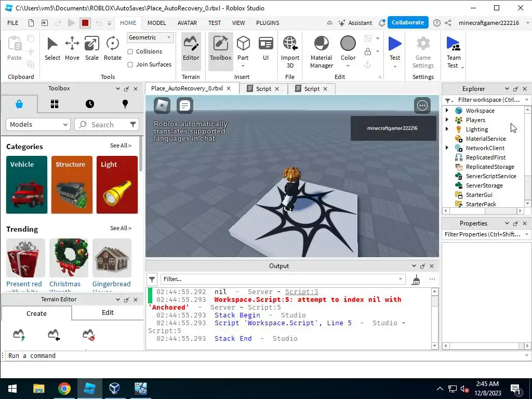Open the viewport three-dots menu
Image resolution: width=532 pixels, height=399 pixels.
[x=422, y=105]
